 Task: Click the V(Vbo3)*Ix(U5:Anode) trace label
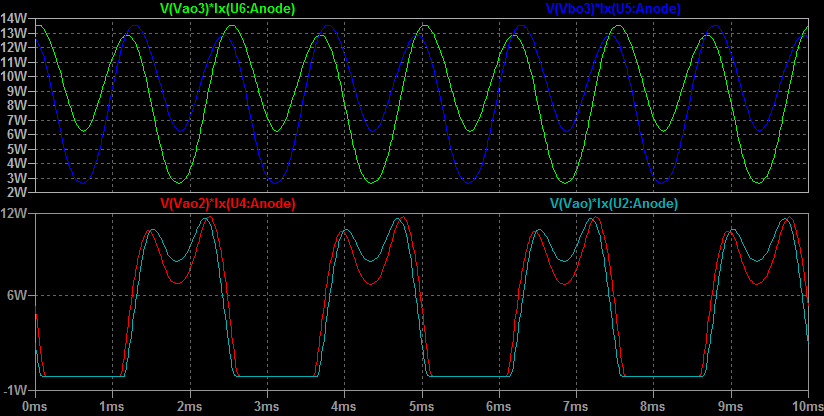(613, 8)
